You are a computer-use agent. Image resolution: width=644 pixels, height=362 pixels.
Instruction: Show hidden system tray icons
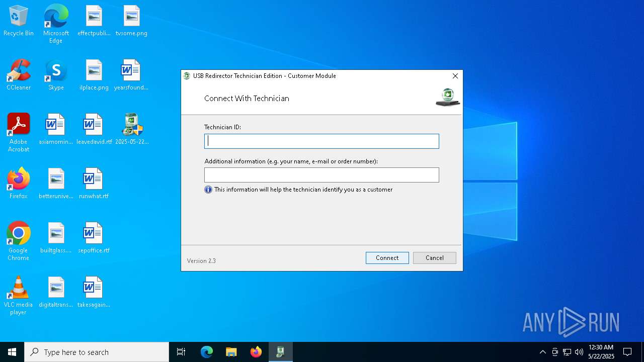(542, 352)
